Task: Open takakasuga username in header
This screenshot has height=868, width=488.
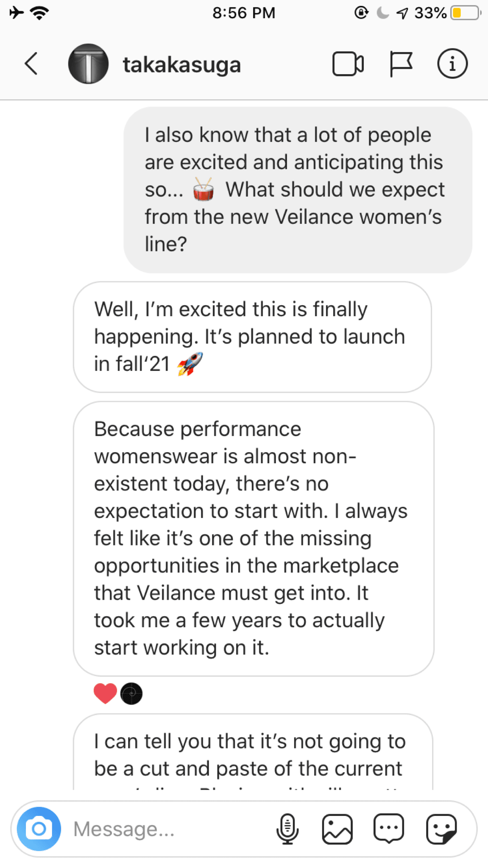Action: (x=182, y=65)
